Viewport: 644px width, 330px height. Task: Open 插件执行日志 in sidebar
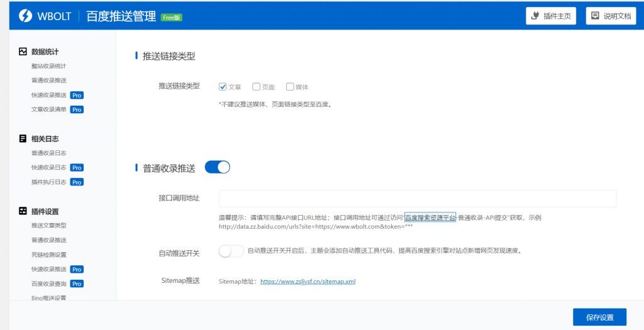pyautogui.click(x=48, y=182)
